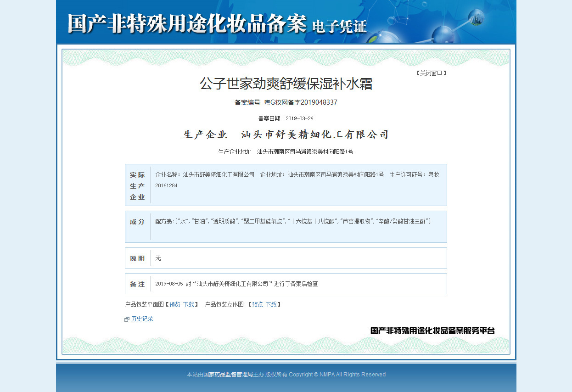This screenshot has width=572, height=392.
Task: Click the 电子凭证 banner text
Action: (x=340, y=27)
